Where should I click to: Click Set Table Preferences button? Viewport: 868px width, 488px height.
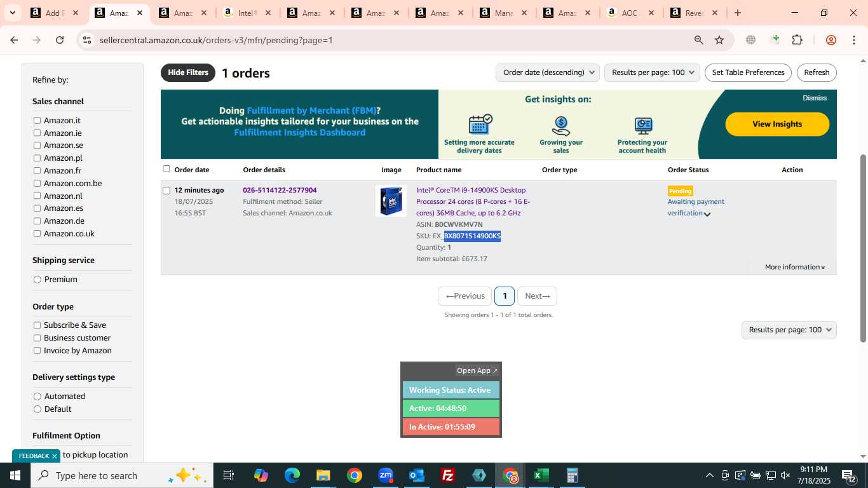748,72
